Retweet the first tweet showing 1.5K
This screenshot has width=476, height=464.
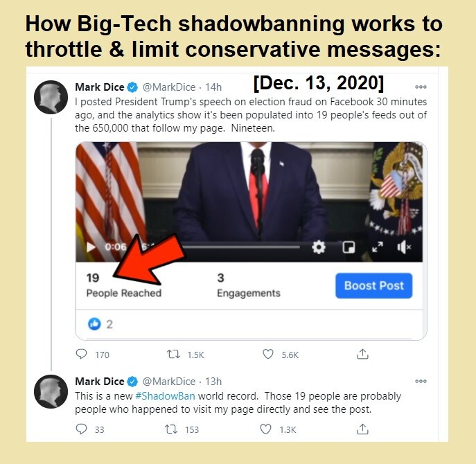coord(173,354)
